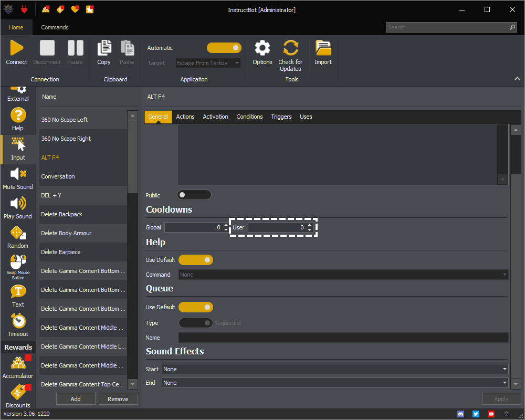The image size is (525, 420).
Task: Increase the Global cooldown stepper
Action: pos(226,225)
